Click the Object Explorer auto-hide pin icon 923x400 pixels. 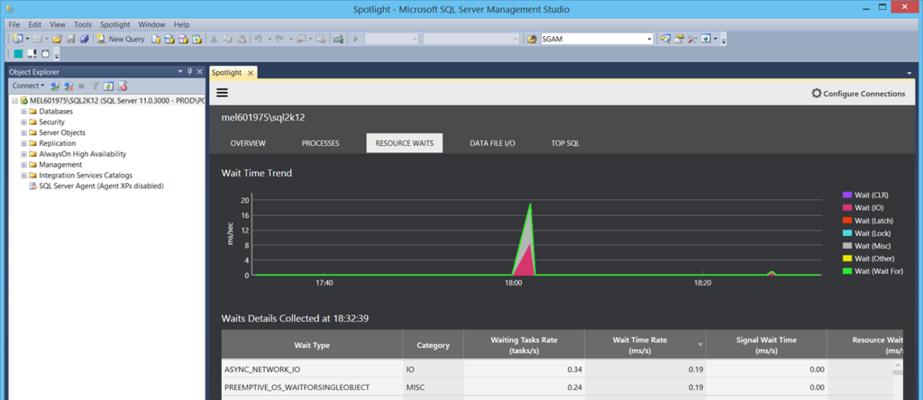click(190, 71)
